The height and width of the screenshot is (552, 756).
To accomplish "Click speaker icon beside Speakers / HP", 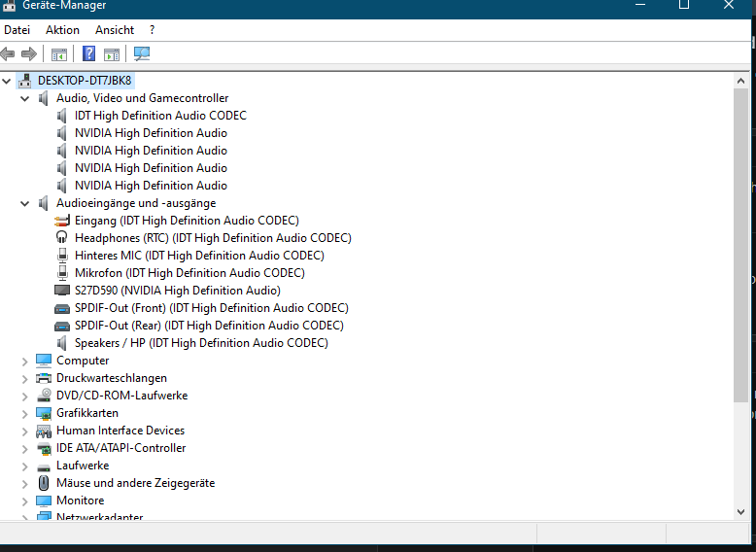I will pyautogui.click(x=62, y=343).
